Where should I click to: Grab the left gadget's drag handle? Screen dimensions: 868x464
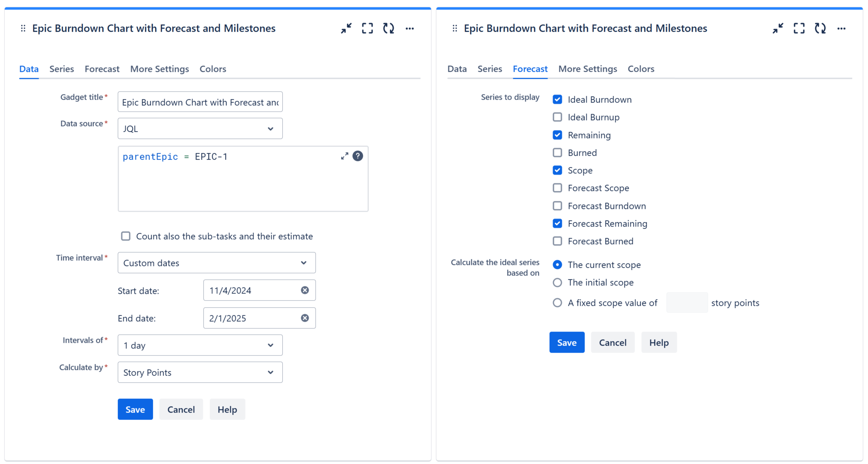(23, 28)
